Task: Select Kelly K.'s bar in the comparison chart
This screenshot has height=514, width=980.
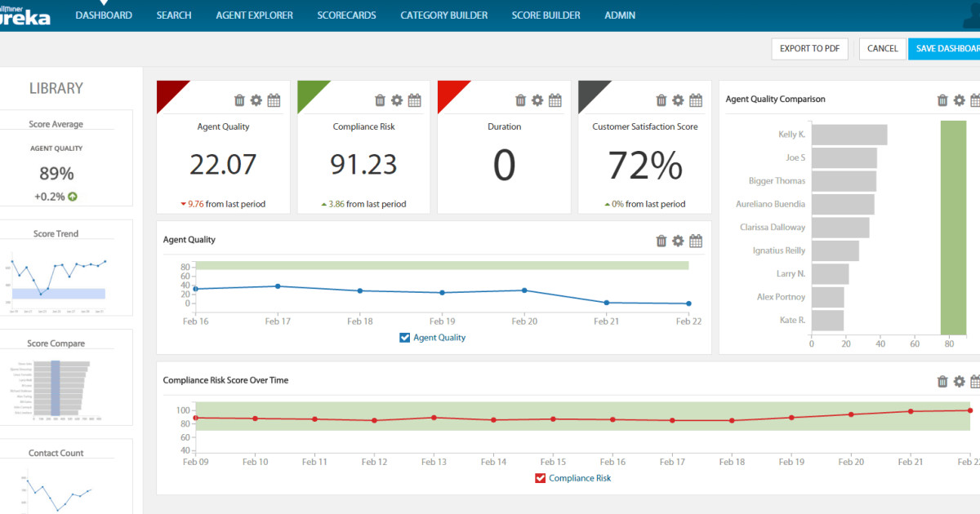Action: pos(849,133)
